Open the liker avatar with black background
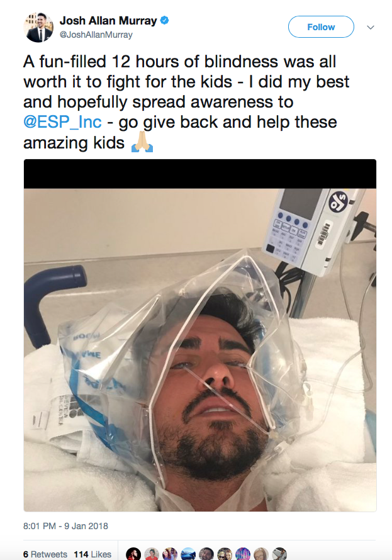This screenshot has width=392, height=560. 133,554
